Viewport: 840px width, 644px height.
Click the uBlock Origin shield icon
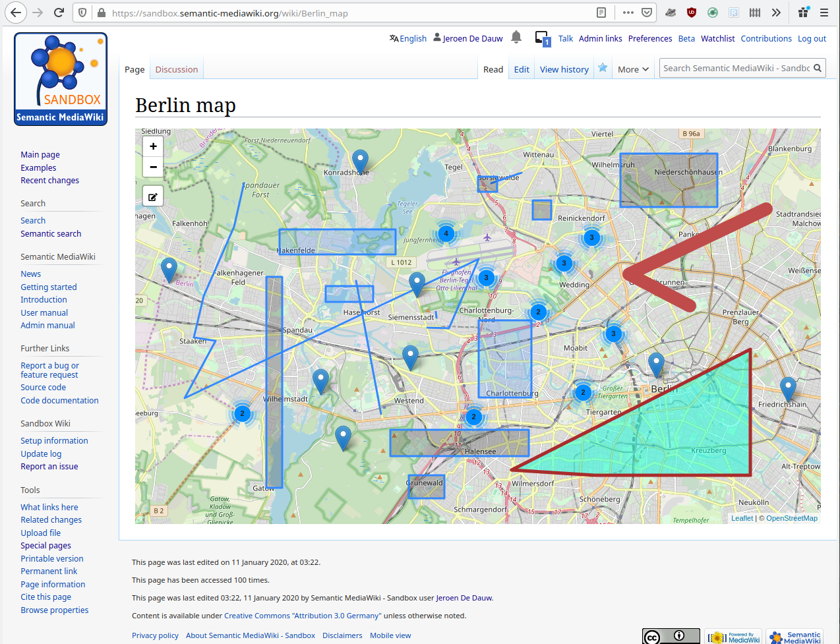[x=692, y=13]
